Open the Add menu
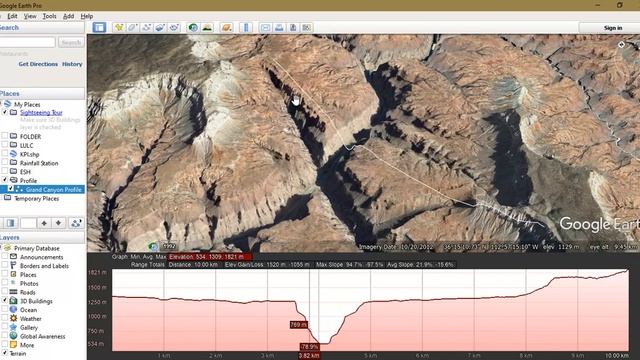This screenshot has height=360, width=640. coord(68,16)
